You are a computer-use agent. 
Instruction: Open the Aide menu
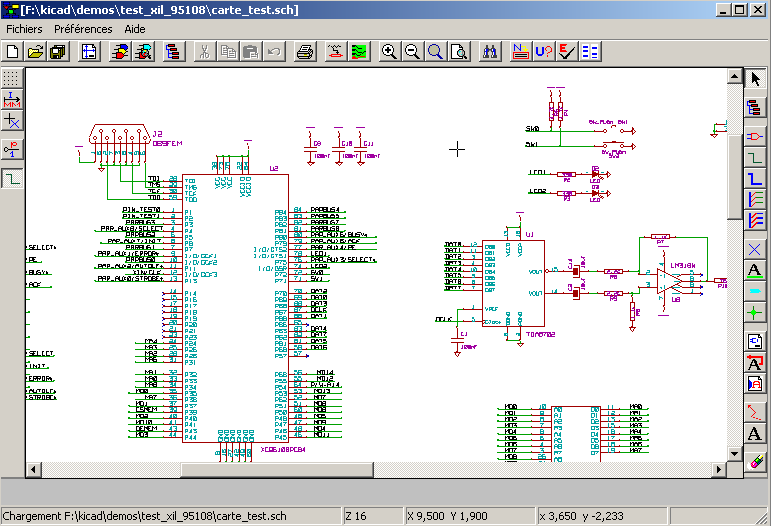click(x=135, y=29)
